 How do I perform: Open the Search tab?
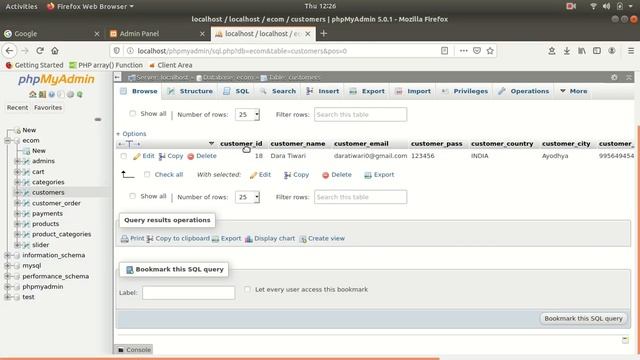278,91
